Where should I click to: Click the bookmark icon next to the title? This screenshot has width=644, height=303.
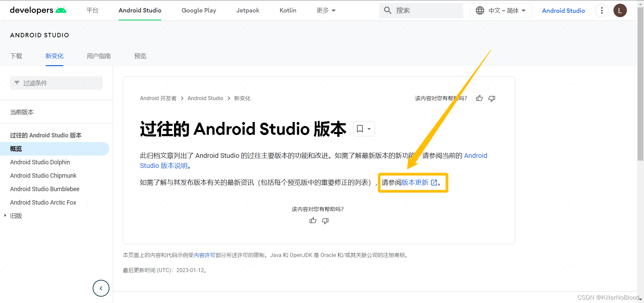point(360,129)
